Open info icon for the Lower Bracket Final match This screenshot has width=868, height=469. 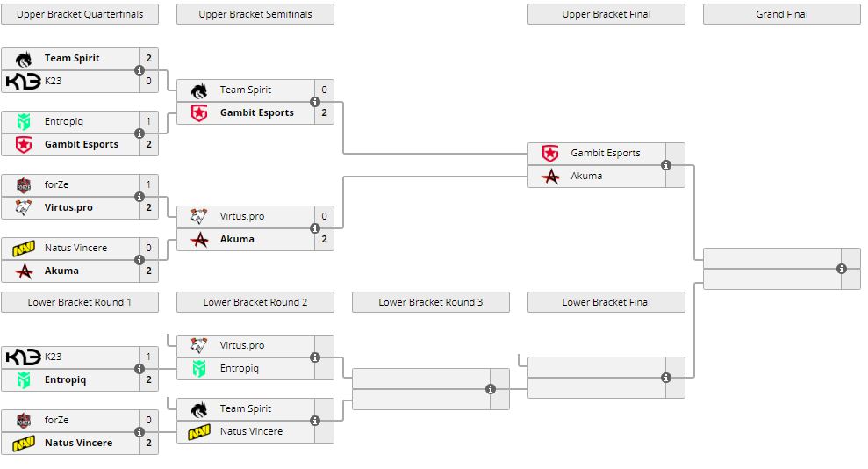[666, 378]
